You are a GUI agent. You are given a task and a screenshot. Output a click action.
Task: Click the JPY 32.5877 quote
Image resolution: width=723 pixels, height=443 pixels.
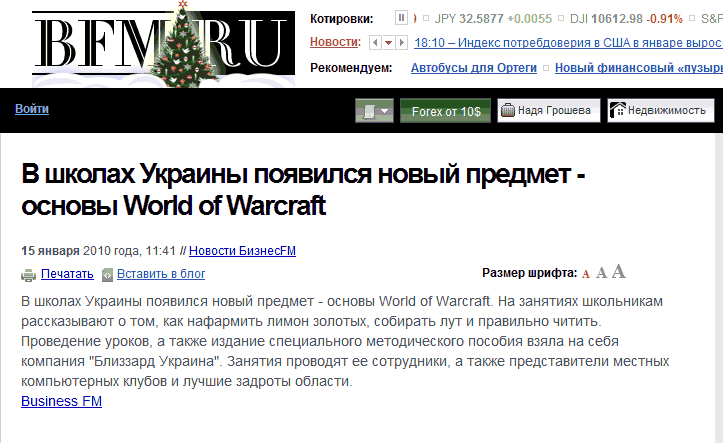click(x=493, y=19)
